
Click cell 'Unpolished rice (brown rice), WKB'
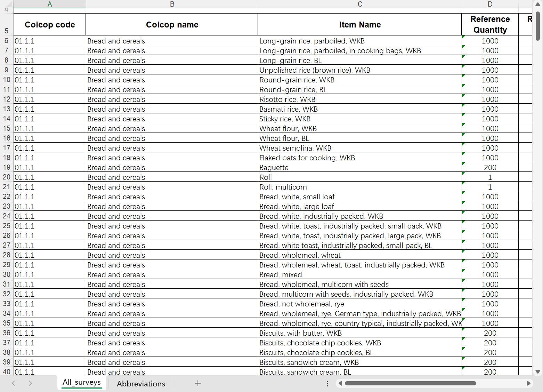point(360,70)
